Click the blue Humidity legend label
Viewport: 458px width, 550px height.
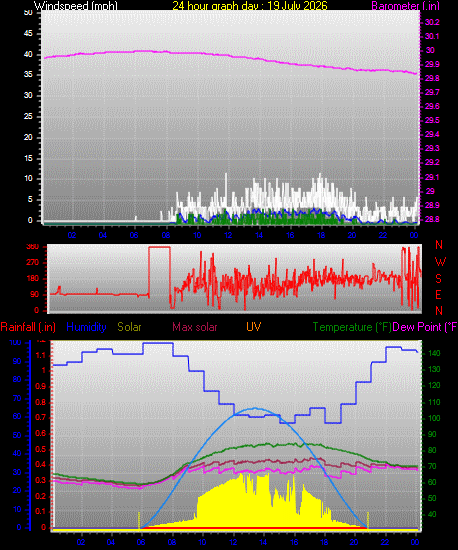(x=86, y=327)
